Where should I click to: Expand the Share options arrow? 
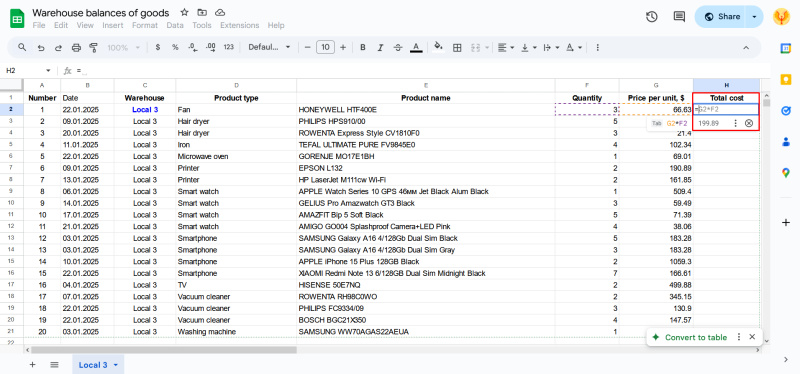pyautogui.click(x=755, y=17)
